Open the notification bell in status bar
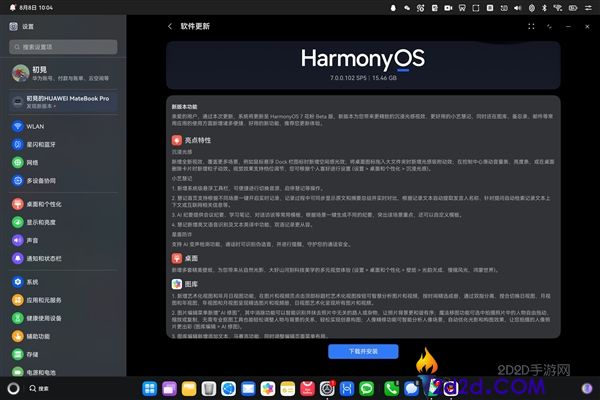This screenshot has width=600, height=400. click(12, 7)
